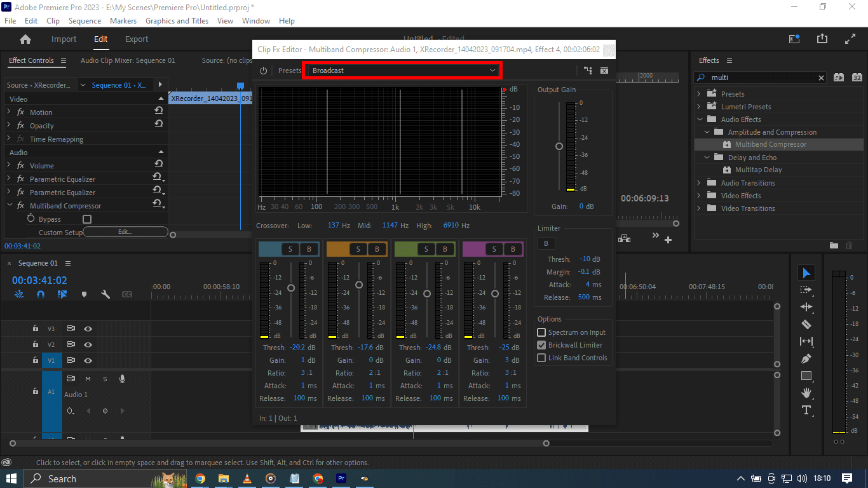Image resolution: width=868 pixels, height=488 pixels.
Task: Expand the Video Effects folder
Action: [x=700, y=195]
